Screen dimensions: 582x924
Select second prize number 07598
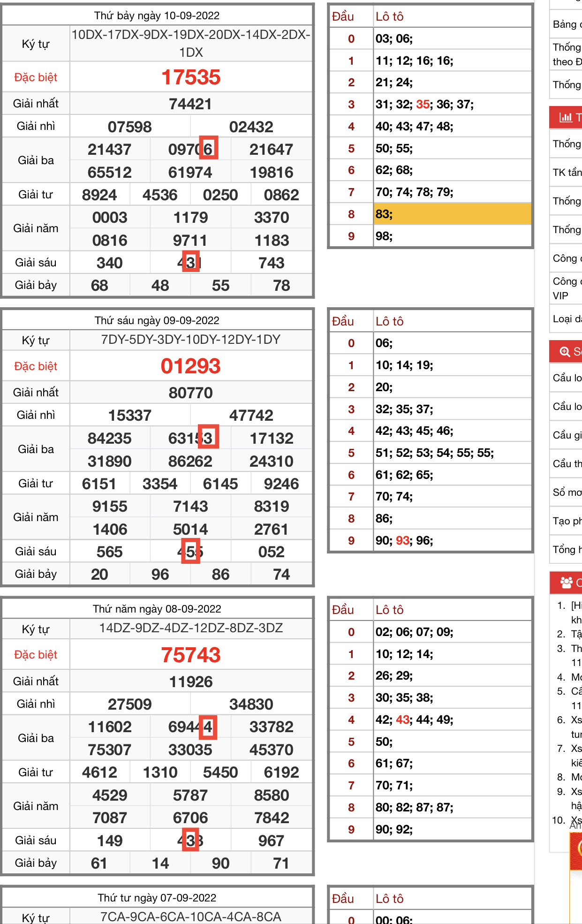coord(130,127)
